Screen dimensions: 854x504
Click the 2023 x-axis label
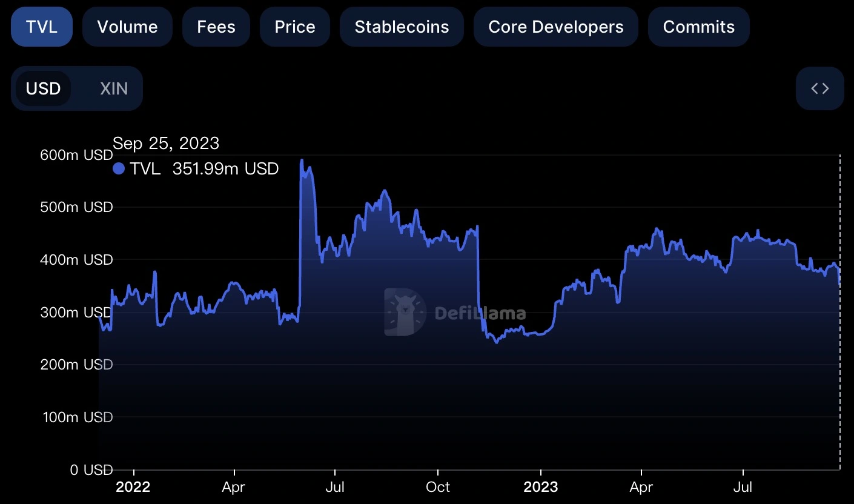(x=540, y=487)
